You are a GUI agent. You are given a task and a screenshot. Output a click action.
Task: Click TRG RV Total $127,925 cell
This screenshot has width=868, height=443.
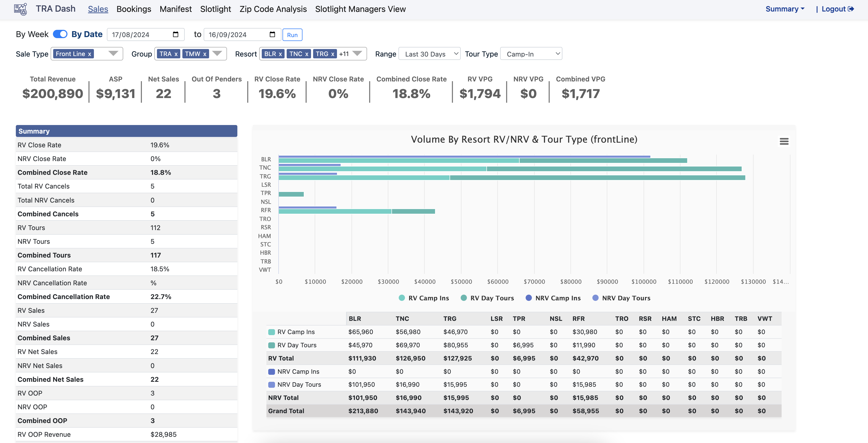(x=457, y=358)
